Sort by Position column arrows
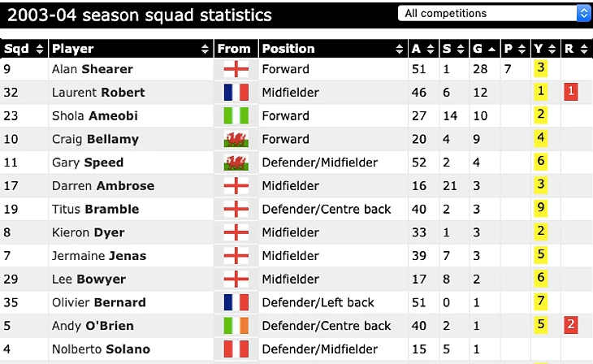The height and width of the screenshot is (364, 593). (x=399, y=49)
